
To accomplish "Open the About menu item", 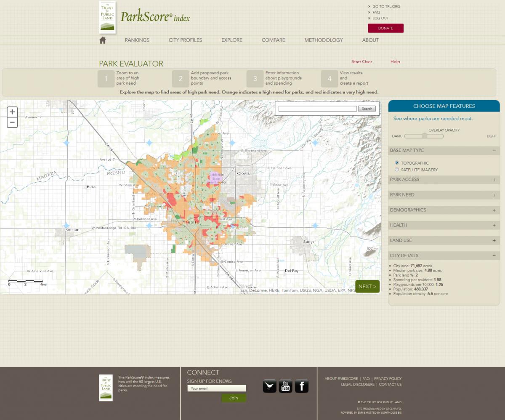I will (x=370, y=40).
